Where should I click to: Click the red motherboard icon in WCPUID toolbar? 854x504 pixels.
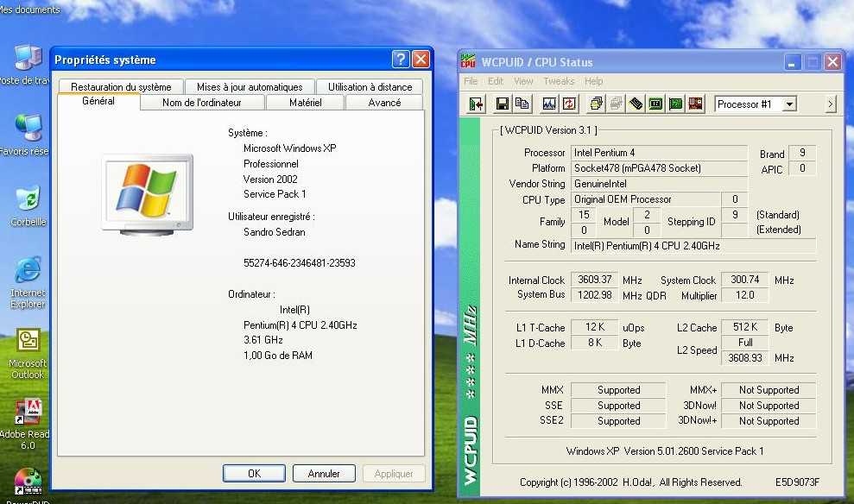[695, 104]
